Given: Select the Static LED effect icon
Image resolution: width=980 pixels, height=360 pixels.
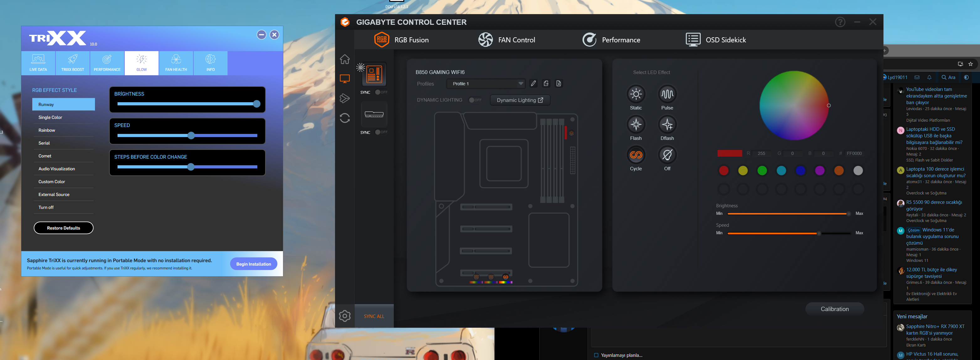Looking at the screenshot, I should tap(636, 94).
